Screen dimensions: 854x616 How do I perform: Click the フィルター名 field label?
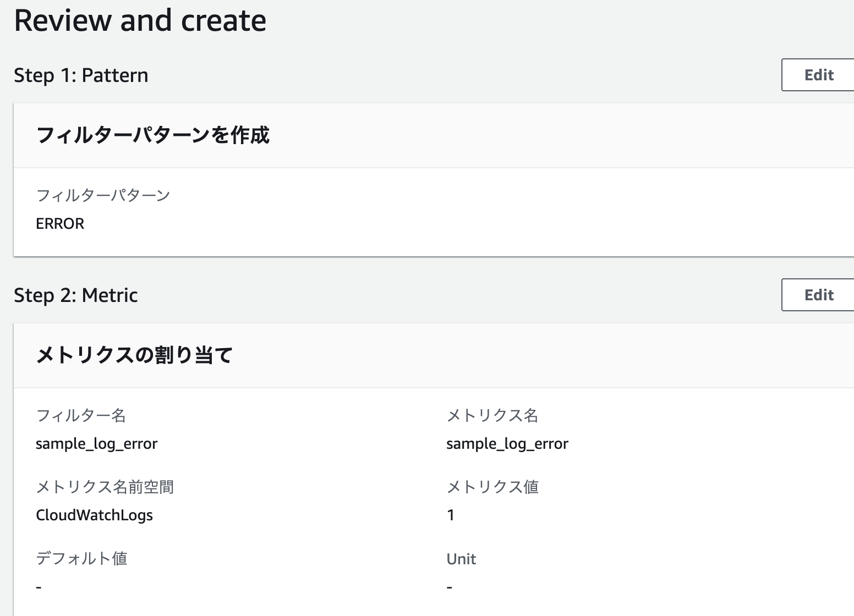(81, 416)
